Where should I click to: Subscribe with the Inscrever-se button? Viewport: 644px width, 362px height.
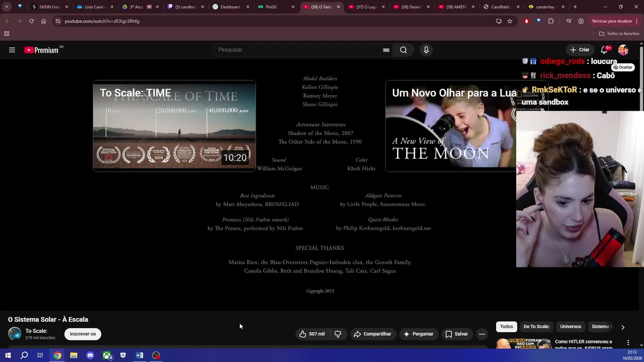83,334
